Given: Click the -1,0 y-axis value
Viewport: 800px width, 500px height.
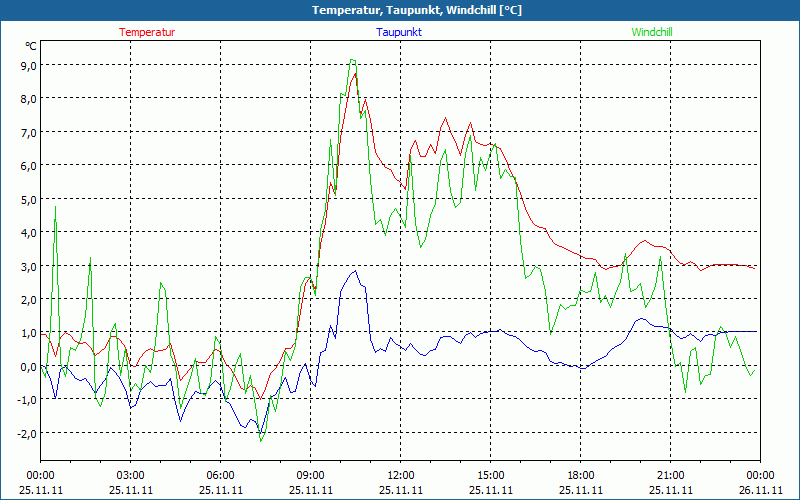Looking at the screenshot, I should point(26,399).
